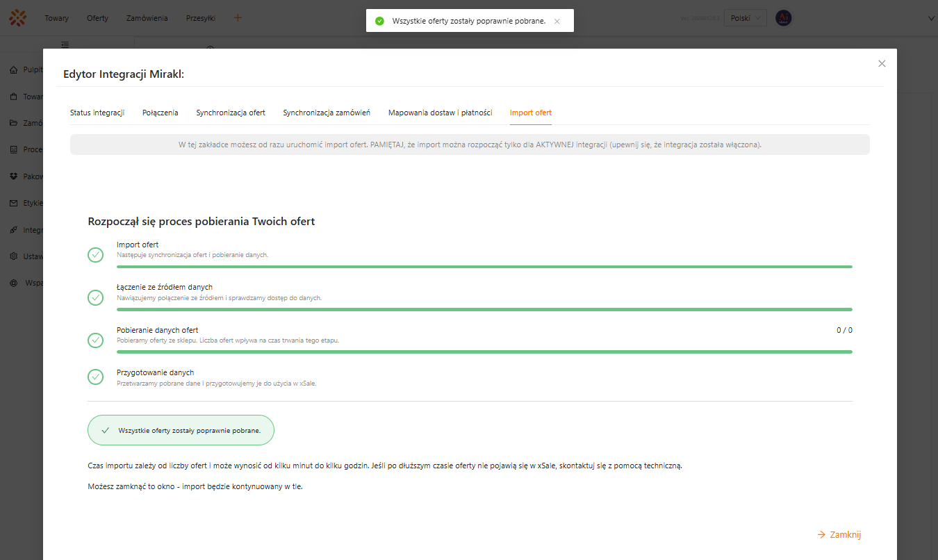Click the Import ofert step checkmark circle
Viewport: 938px width, 560px height.
(96, 255)
